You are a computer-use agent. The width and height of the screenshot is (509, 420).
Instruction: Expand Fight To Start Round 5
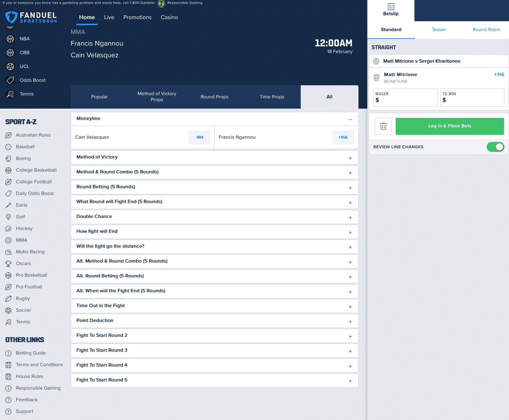click(350, 381)
